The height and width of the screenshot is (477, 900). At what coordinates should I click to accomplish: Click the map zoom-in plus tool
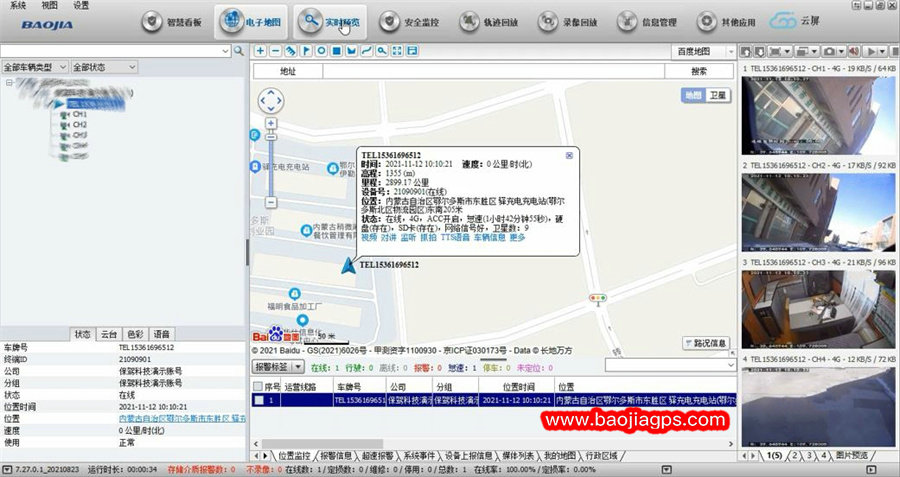click(x=261, y=51)
